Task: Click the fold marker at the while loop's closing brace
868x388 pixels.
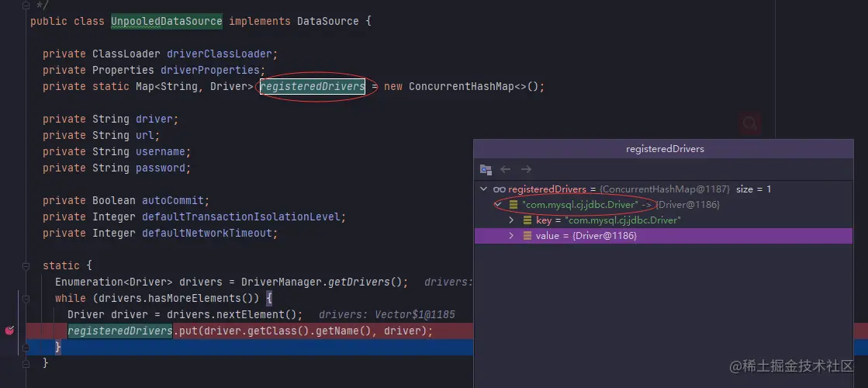Action: point(26,348)
